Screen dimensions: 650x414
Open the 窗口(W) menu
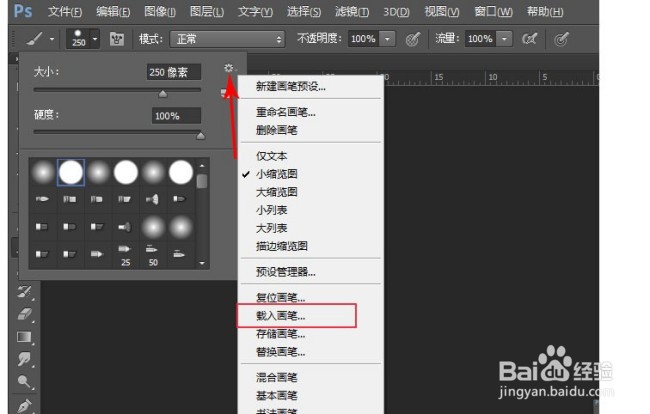[493, 12]
